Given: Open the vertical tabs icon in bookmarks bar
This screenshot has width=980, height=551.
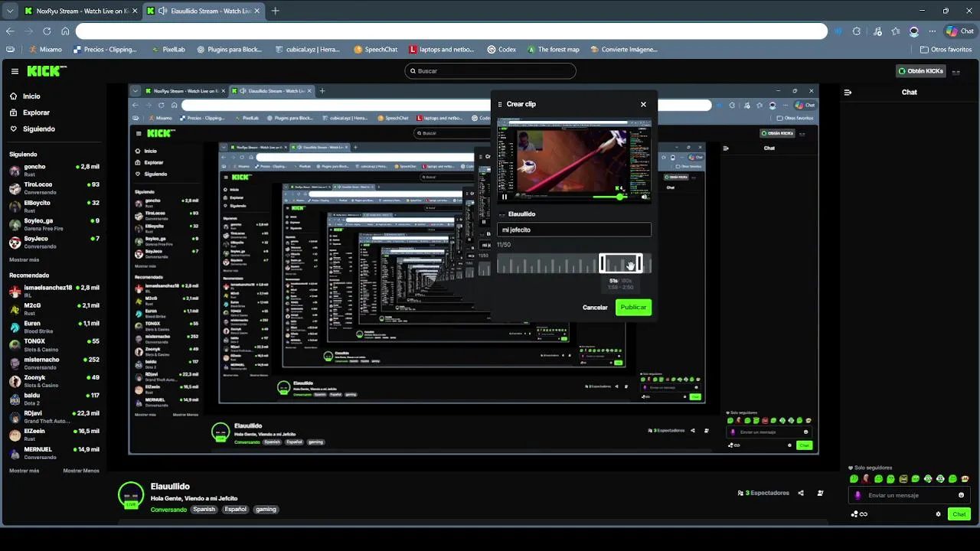Looking at the screenshot, I should [x=10, y=49].
